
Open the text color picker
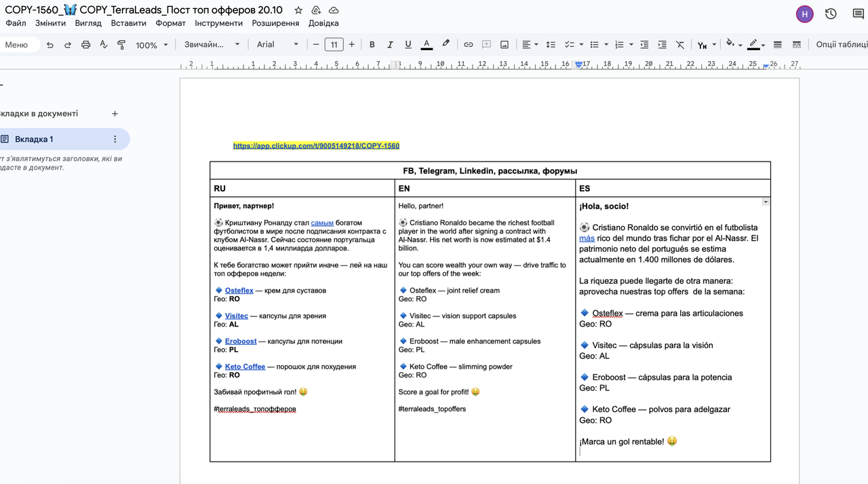(427, 45)
